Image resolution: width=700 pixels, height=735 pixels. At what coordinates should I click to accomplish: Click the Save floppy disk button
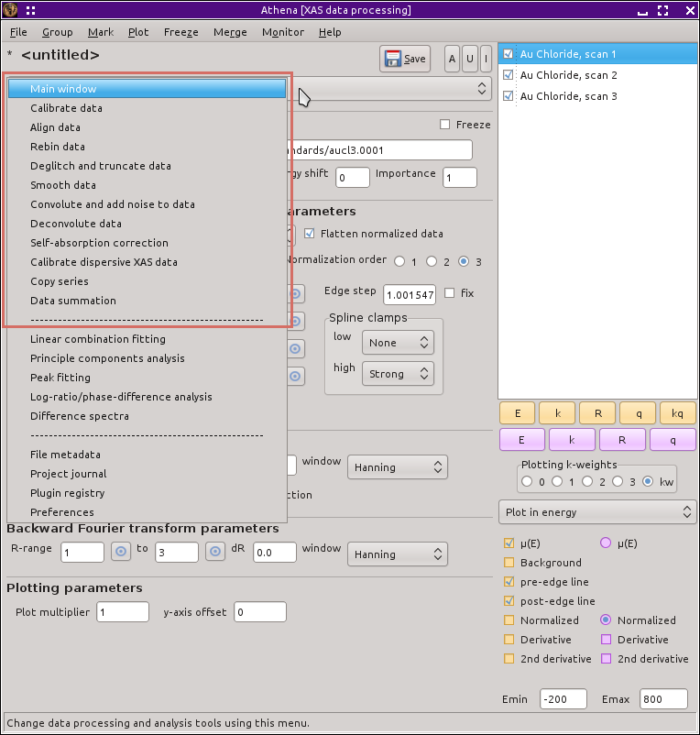(405, 59)
